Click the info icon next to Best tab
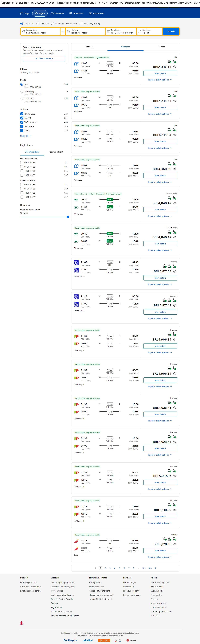 (x=92, y=47)
